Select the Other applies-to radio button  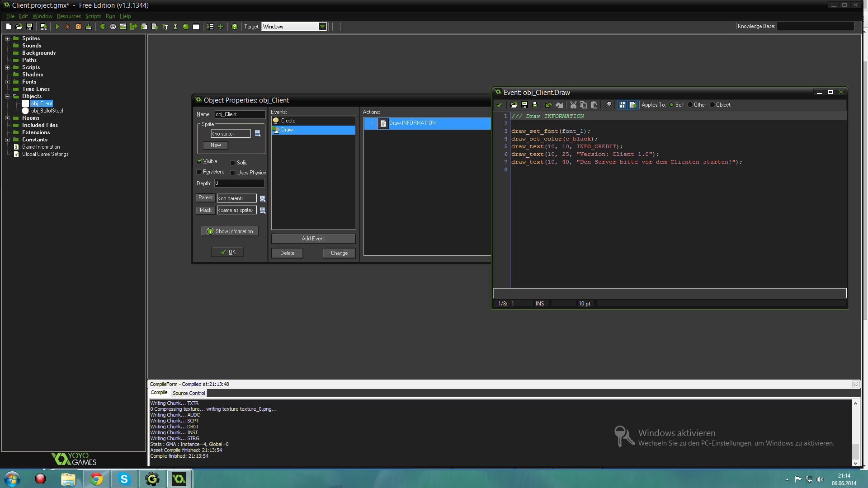click(690, 105)
